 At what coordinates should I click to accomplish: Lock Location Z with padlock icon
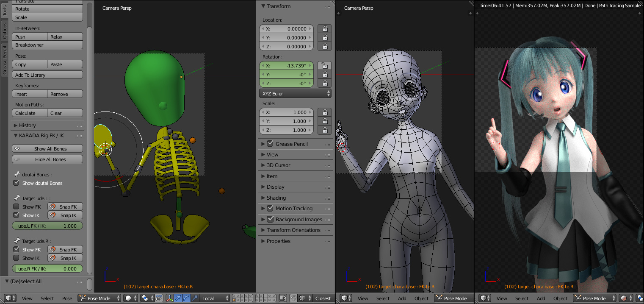click(x=325, y=47)
